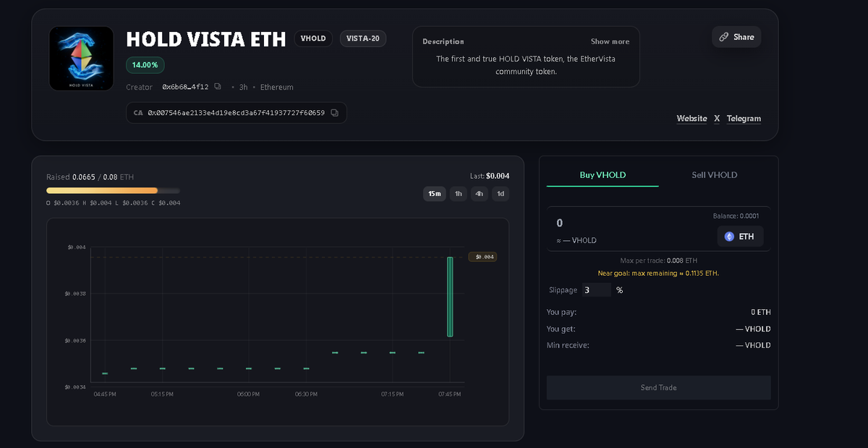868x448 pixels.
Task: Click the contract address 0x007546ae… text
Action: click(237, 113)
